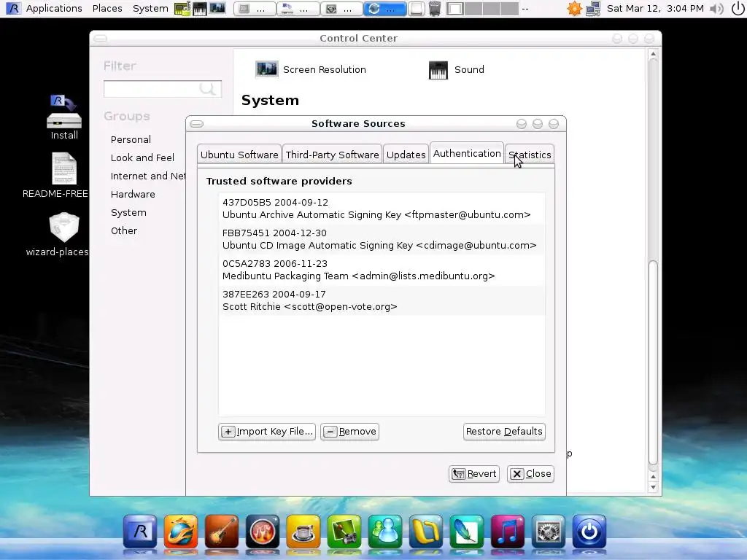This screenshot has width=747, height=560.
Task: Open the Places menu
Action: pos(107,9)
